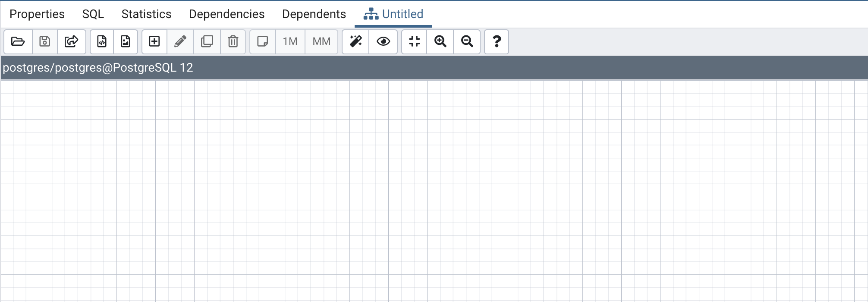Click the Download image icon
The height and width of the screenshot is (302, 868).
pos(126,41)
